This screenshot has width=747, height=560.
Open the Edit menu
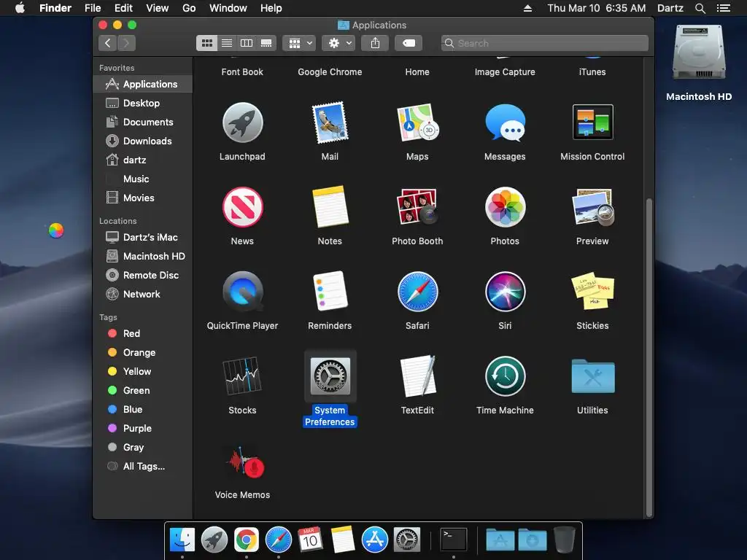pos(123,8)
